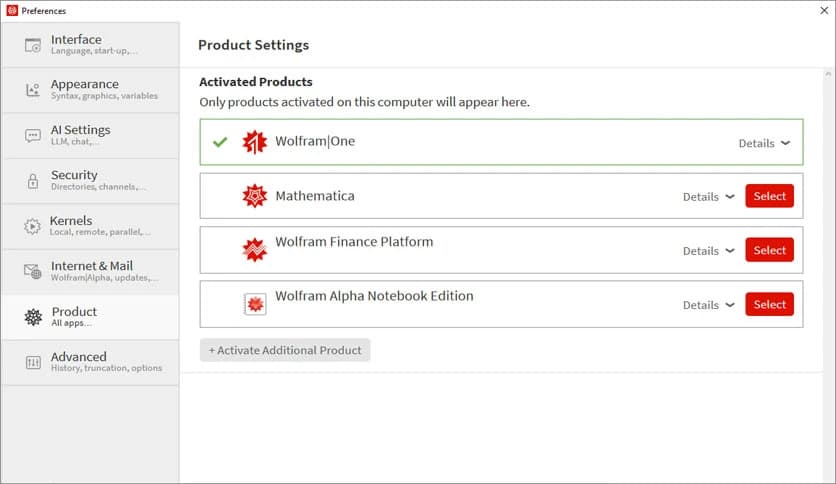Click the Mathematica spikey icon

[255, 196]
